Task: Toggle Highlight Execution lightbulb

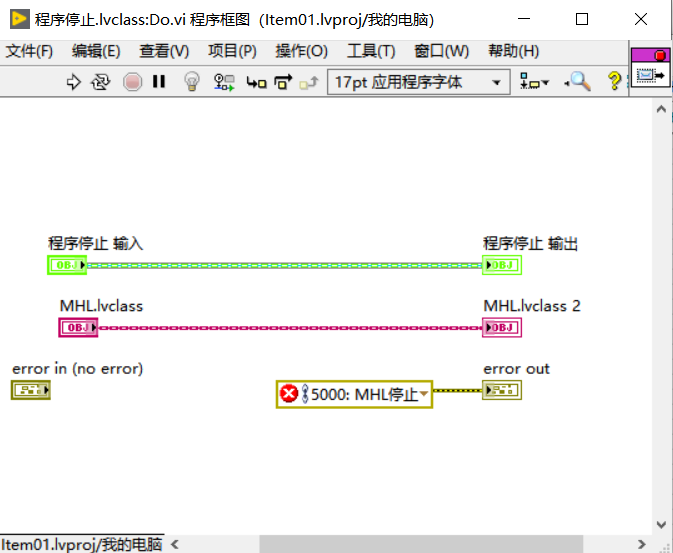Action: pyautogui.click(x=192, y=81)
